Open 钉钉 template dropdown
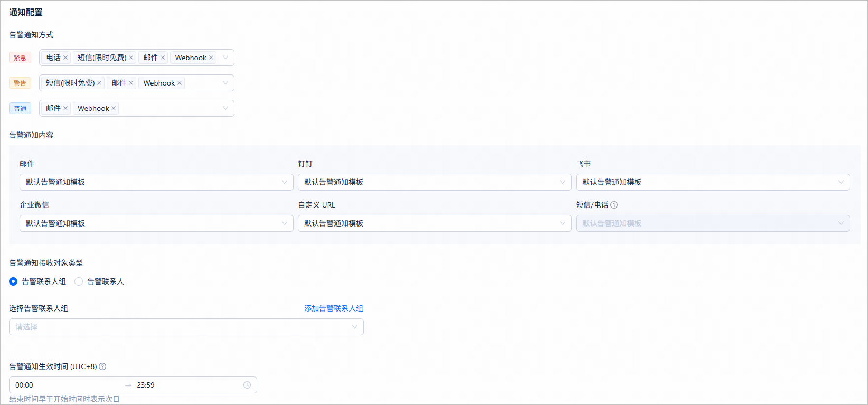Screen dimensions: 868x405 tap(435, 182)
